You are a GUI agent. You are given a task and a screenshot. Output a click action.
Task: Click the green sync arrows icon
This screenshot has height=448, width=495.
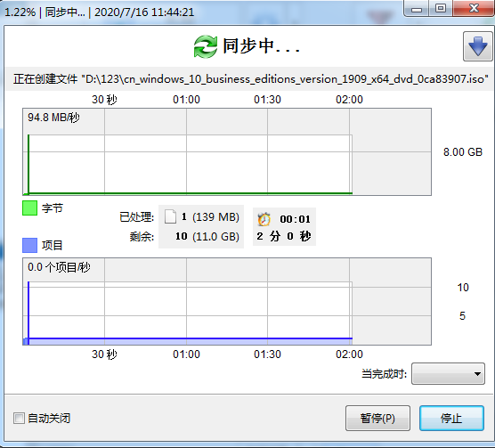pos(206,46)
